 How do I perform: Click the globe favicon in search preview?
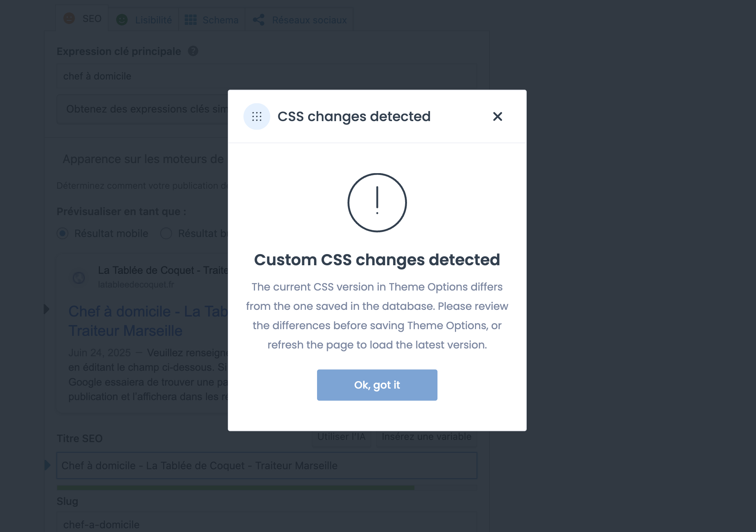coord(79,278)
